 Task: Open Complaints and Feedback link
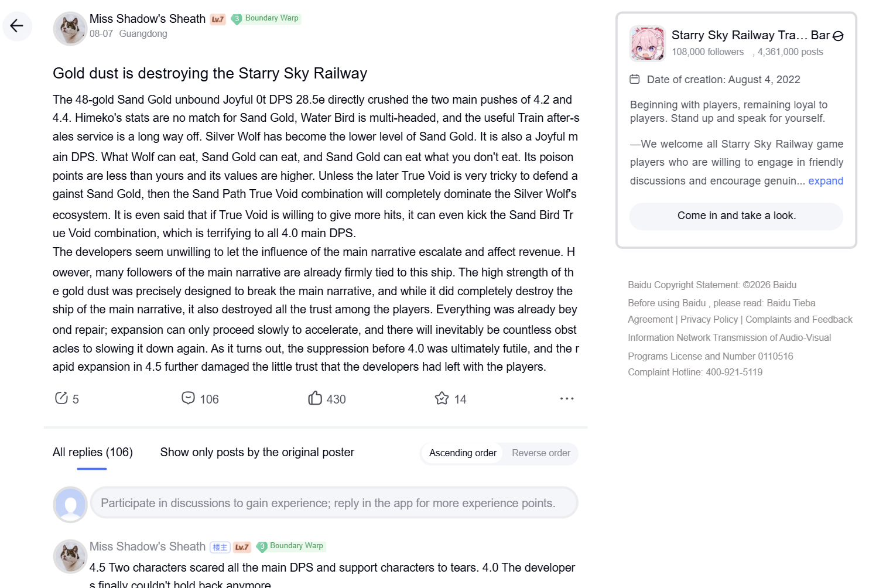(799, 319)
